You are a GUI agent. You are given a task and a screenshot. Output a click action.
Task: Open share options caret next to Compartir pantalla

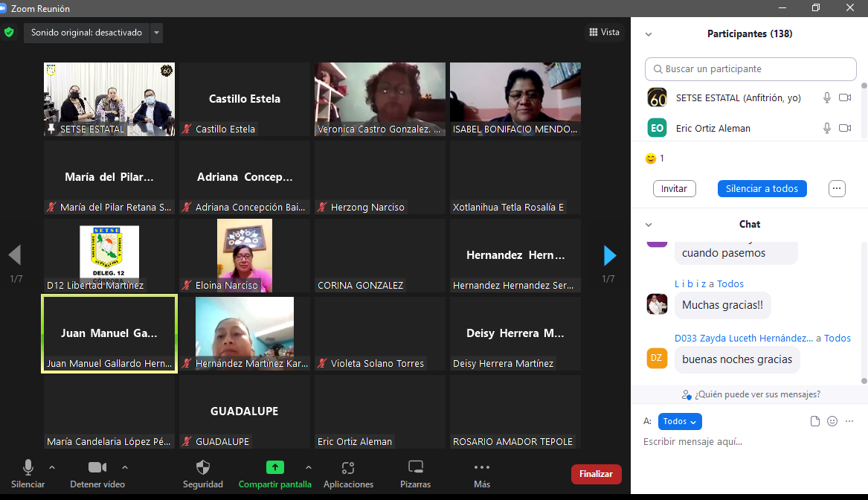pos(309,467)
